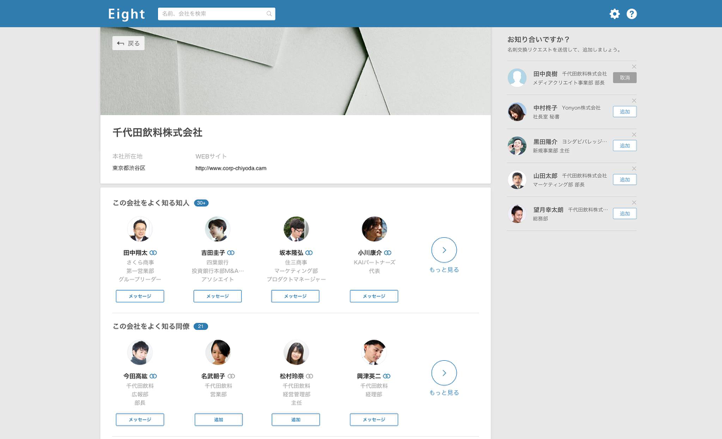Click the link icon next to 今田高紘
Screen dimensions: 722x439
click(x=153, y=376)
